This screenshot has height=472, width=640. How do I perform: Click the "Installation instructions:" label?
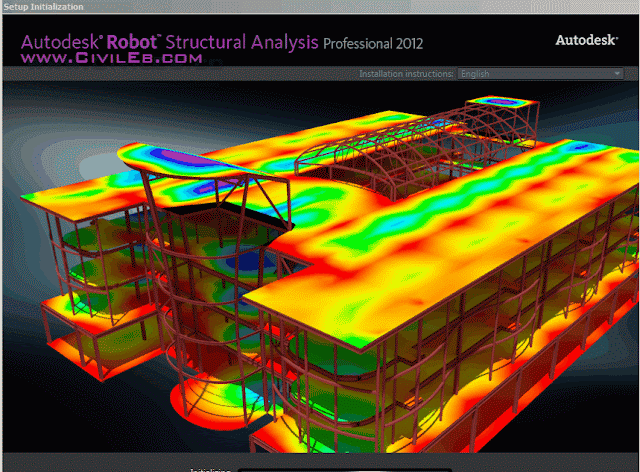point(406,74)
